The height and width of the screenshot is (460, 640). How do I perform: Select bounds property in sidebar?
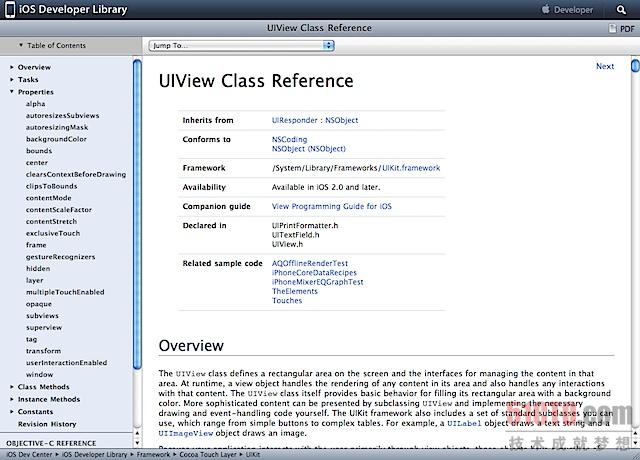[39, 151]
